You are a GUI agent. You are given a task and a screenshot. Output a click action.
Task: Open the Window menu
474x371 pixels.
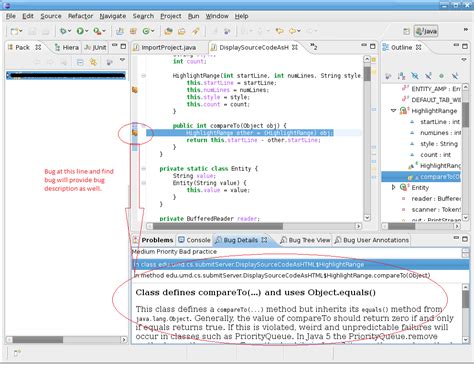pos(217,16)
